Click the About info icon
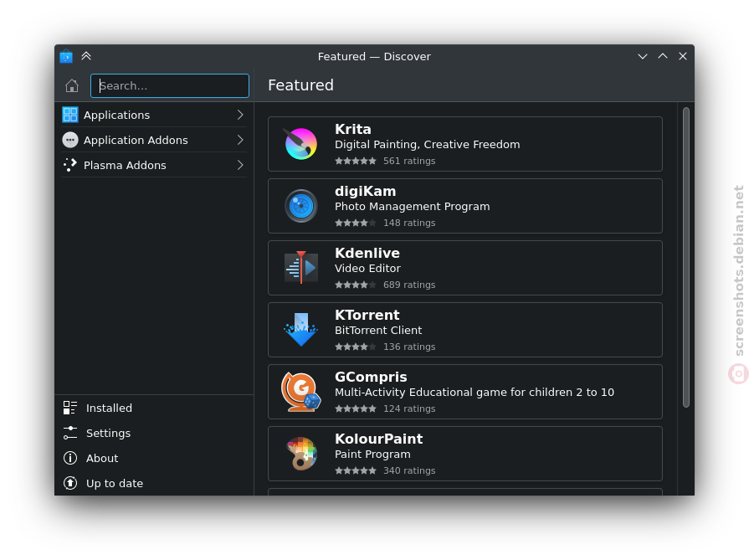This screenshot has width=749, height=560. click(70, 458)
